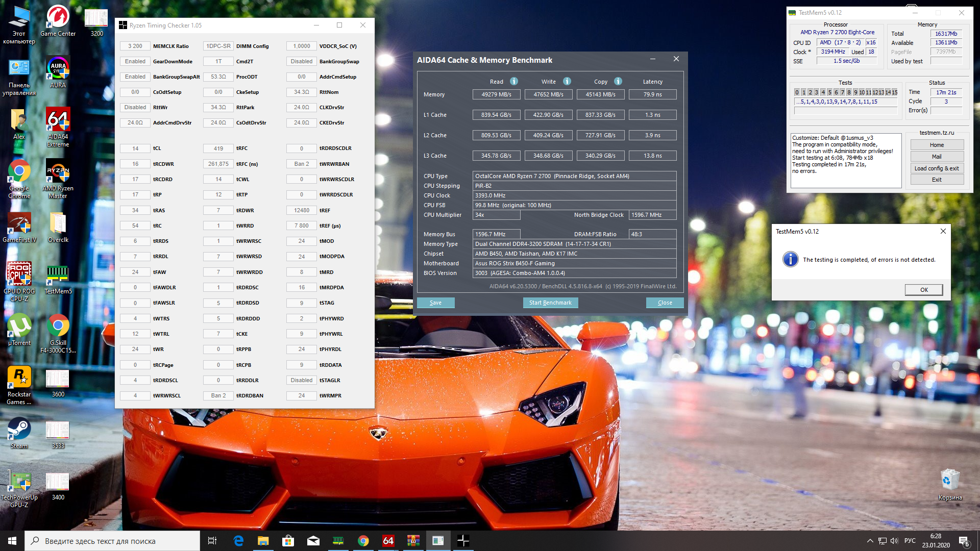The width and height of the screenshot is (980, 551).
Task: Click Load config & exit in TestMem5
Action: pyautogui.click(x=937, y=168)
